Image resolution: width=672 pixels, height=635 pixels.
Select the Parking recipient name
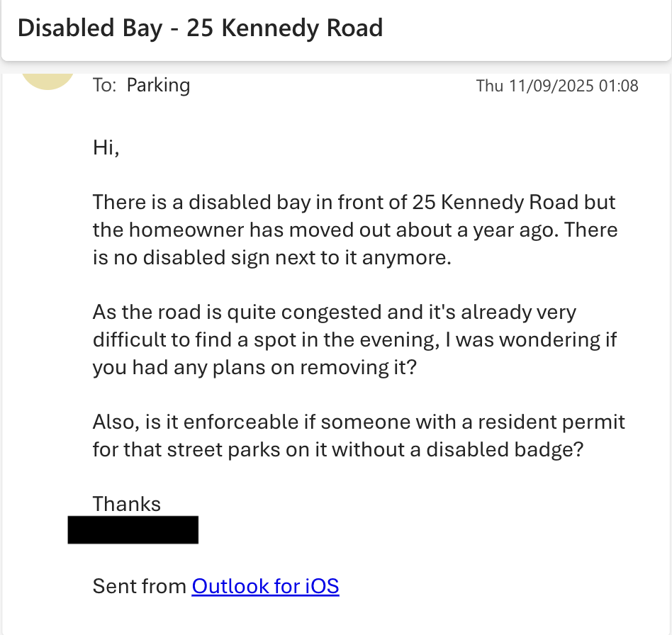[x=158, y=85]
